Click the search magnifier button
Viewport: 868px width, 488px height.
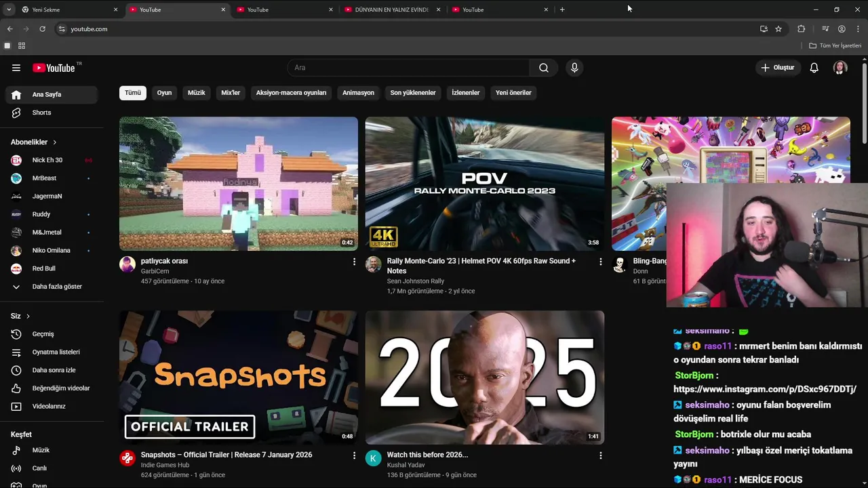(x=544, y=68)
